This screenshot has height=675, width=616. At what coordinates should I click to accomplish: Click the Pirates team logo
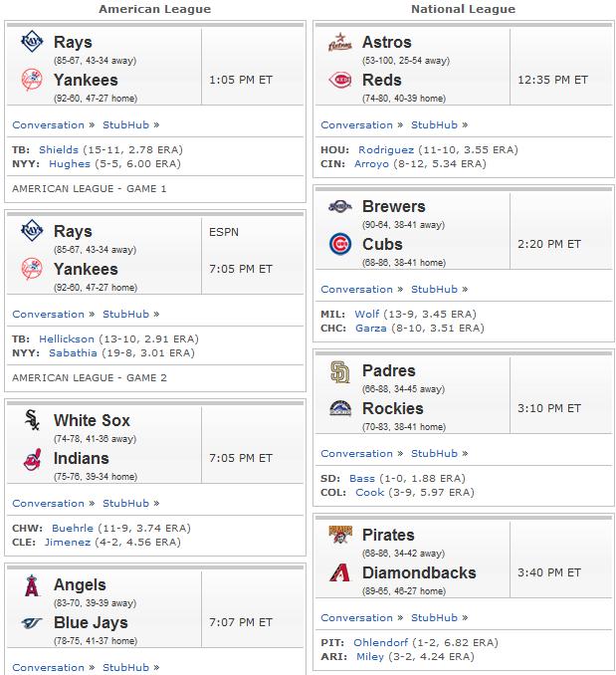(x=339, y=535)
